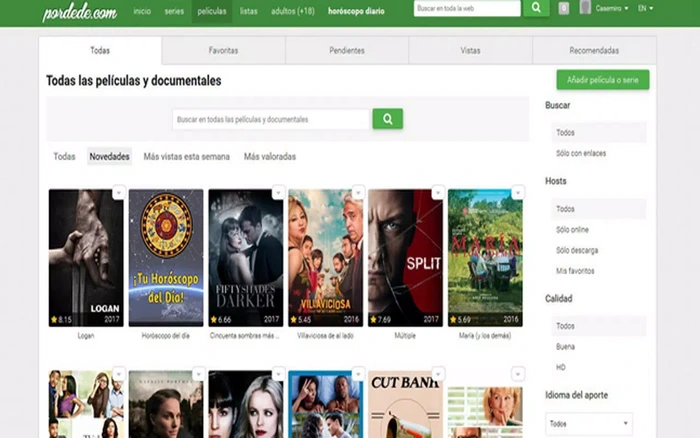Image resolution: width=700 pixels, height=438 pixels.
Task: Select the Novedades sort filter
Action: click(109, 157)
